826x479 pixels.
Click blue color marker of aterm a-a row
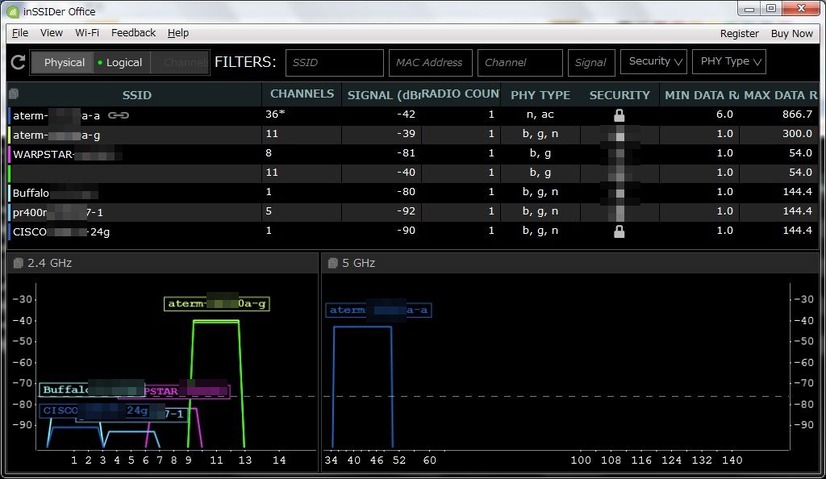click(x=9, y=115)
